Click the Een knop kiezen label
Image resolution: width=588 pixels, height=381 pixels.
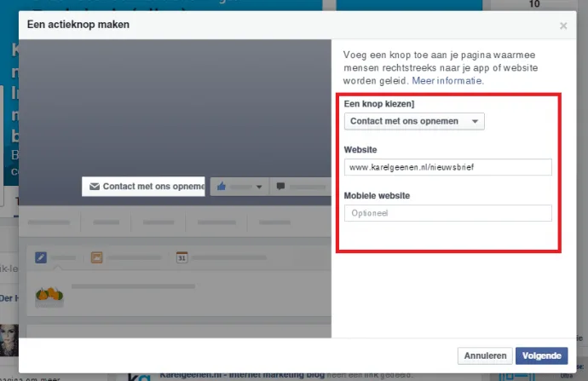(378, 104)
